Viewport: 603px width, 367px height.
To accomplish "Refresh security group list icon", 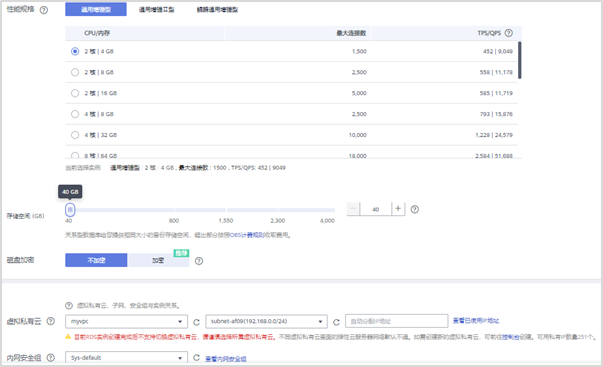I will (x=197, y=358).
